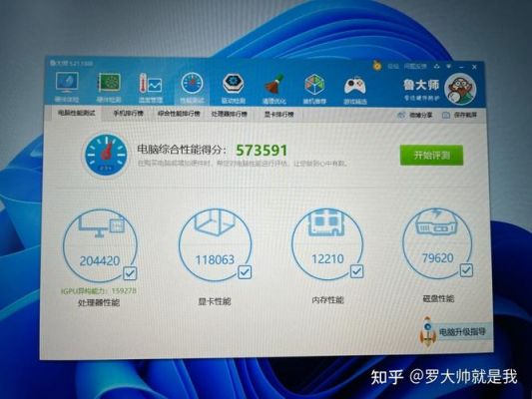Click the blue speedometer score icon
Viewport: 532px width, 399px height.
coord(106,155)
